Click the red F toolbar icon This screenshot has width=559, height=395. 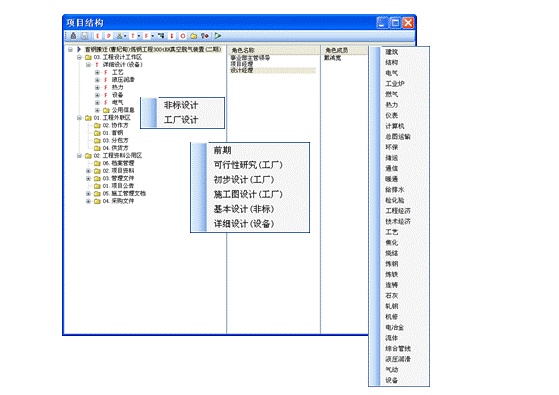[x=146, y=36]
